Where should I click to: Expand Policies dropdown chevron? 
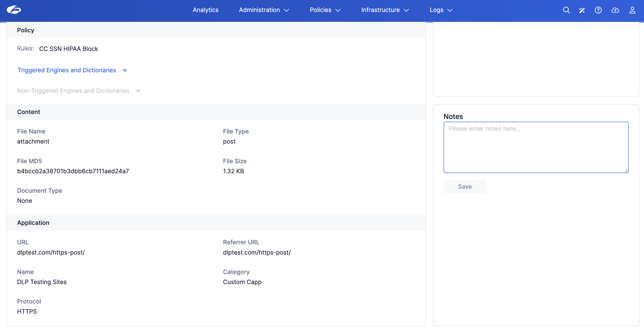tap(338, 10)
